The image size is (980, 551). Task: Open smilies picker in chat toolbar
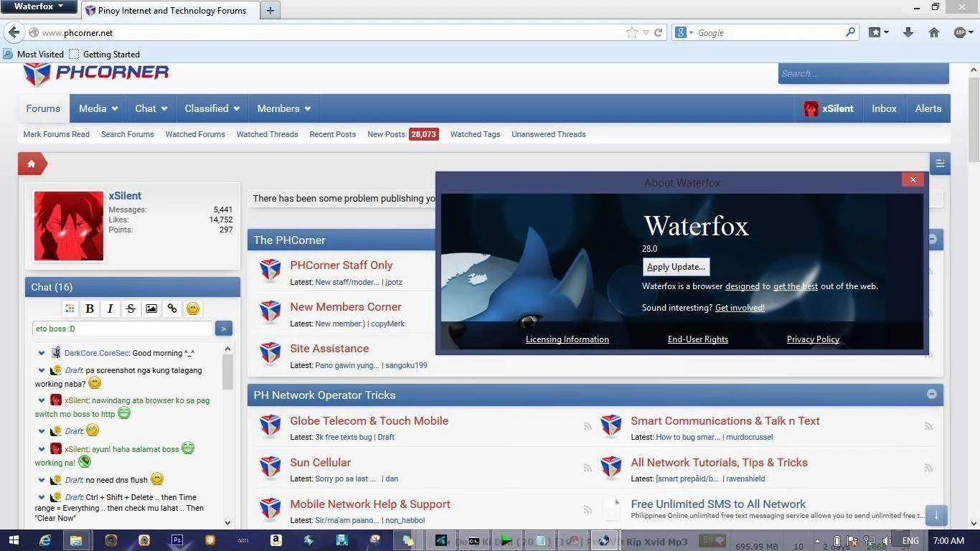coord(192,309)
